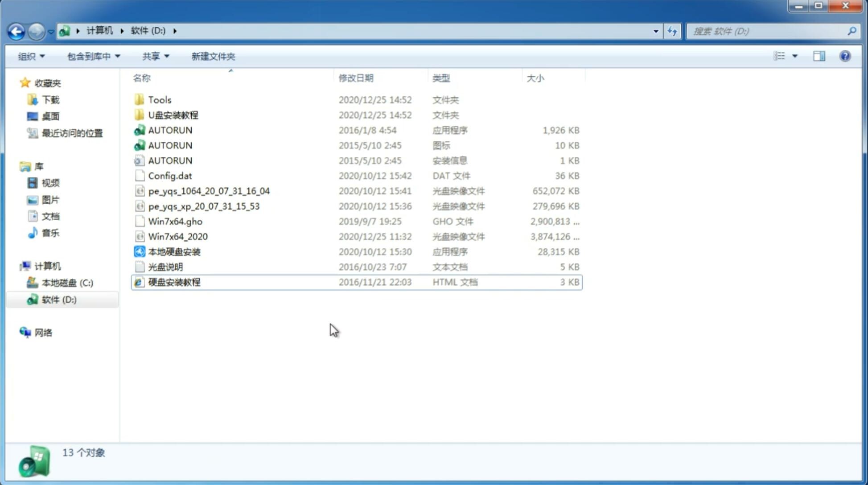Toggle details pane view icon
The height and width of the screenshot is (485, 868).
click(820, 55)
